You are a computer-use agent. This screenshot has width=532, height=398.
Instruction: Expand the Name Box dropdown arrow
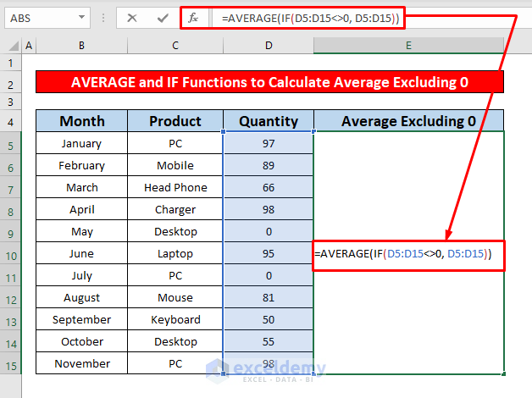tap(81, 17)
